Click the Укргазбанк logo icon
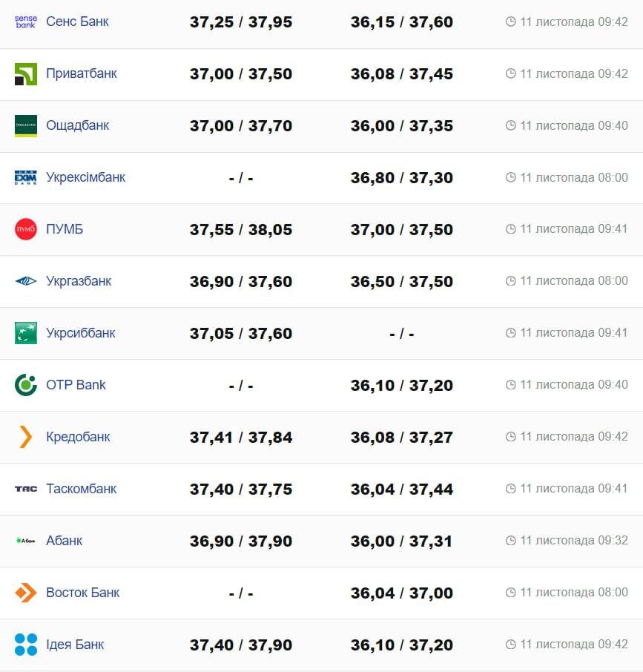643x672 pixels. point(26,281)
